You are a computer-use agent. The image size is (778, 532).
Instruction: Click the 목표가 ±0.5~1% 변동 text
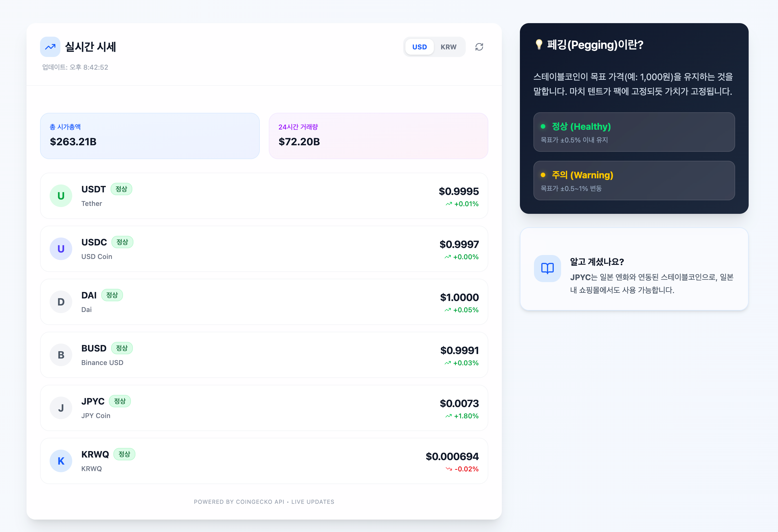point(571,188)
